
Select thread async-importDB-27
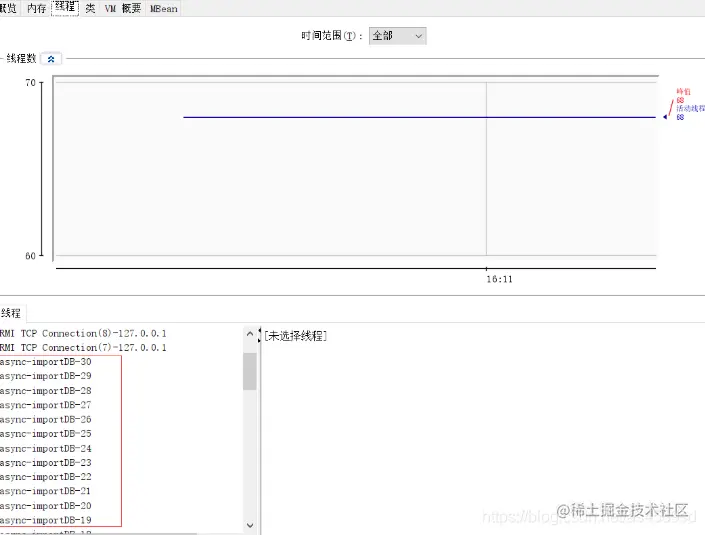(x=45, y=405)
